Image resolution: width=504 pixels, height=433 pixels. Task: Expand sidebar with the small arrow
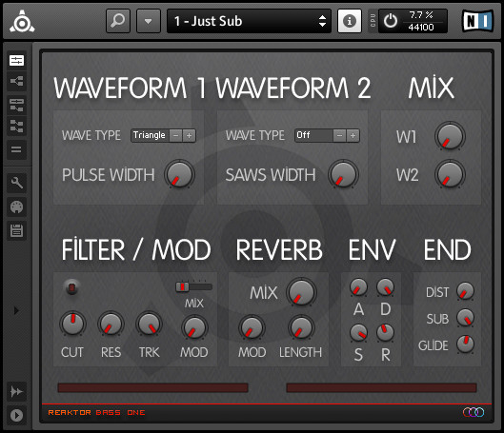[16, 310]
